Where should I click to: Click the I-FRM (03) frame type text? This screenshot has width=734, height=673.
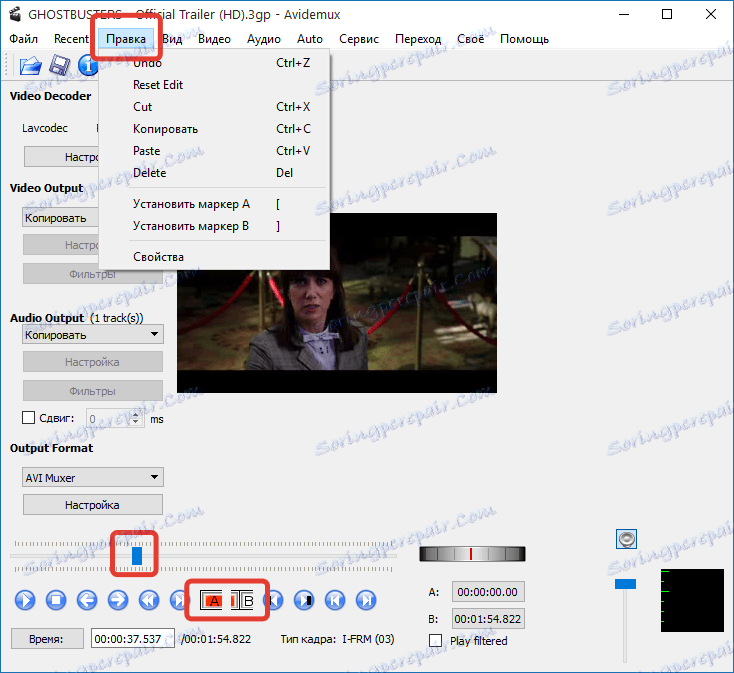368,639
